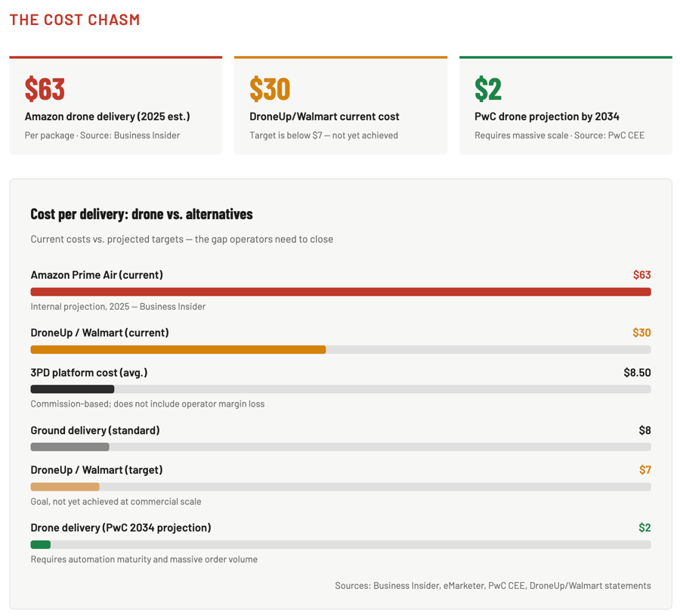
Task: Click the chart subtitle about current costs
Action: [181, 240]
